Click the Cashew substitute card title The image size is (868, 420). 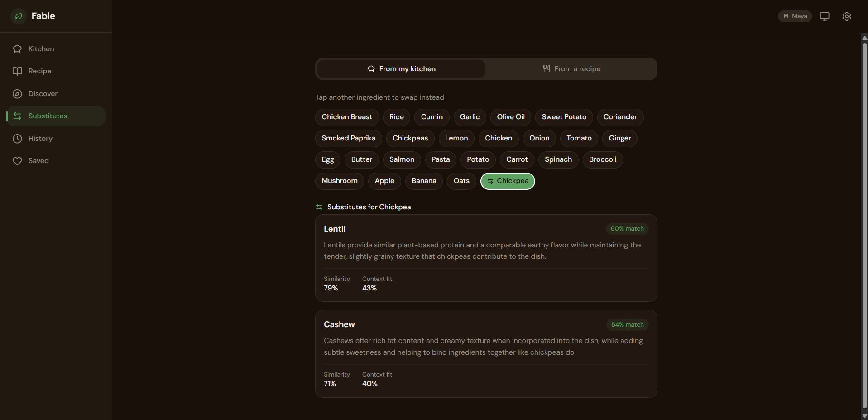pos(339,324)
